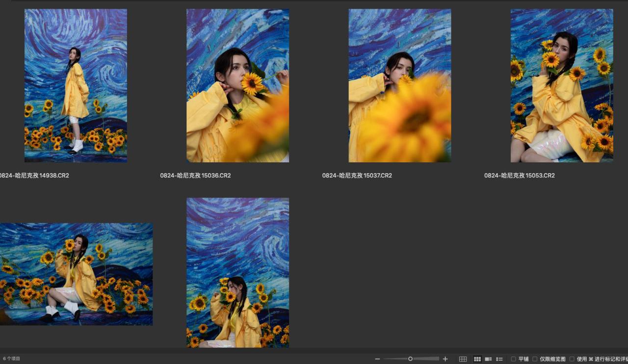This screenshot has width=628, height=364.
Task: Click the 6 个项目 status text
Action: coord(12,359)
